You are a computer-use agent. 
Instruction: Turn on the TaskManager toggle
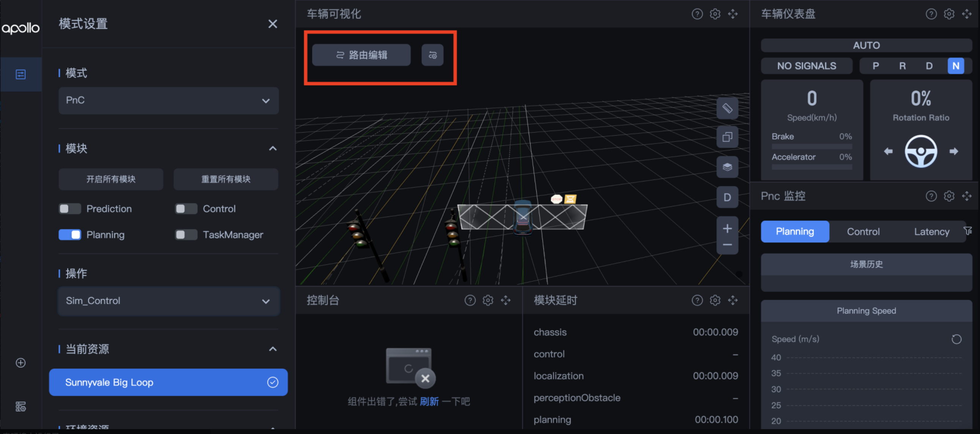tap(186, 234)
